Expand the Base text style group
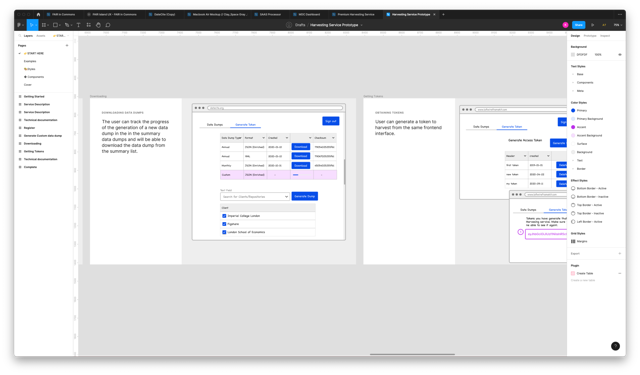The width and height of the screenshot is (640, 375). point(573,74)
